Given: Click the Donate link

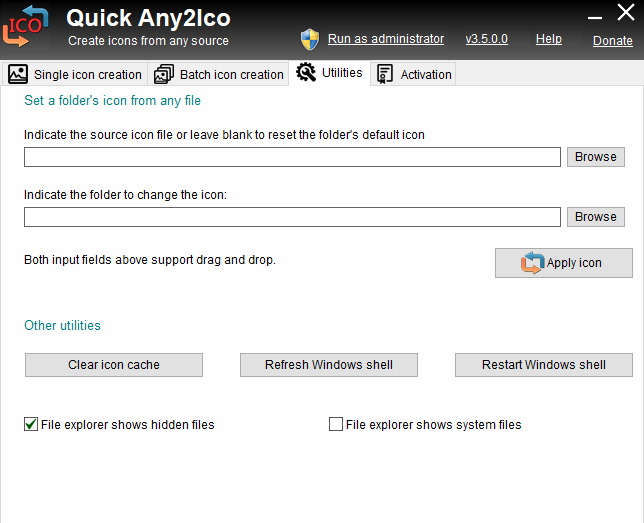Looking at the screenshot, I should click(613, 40).
